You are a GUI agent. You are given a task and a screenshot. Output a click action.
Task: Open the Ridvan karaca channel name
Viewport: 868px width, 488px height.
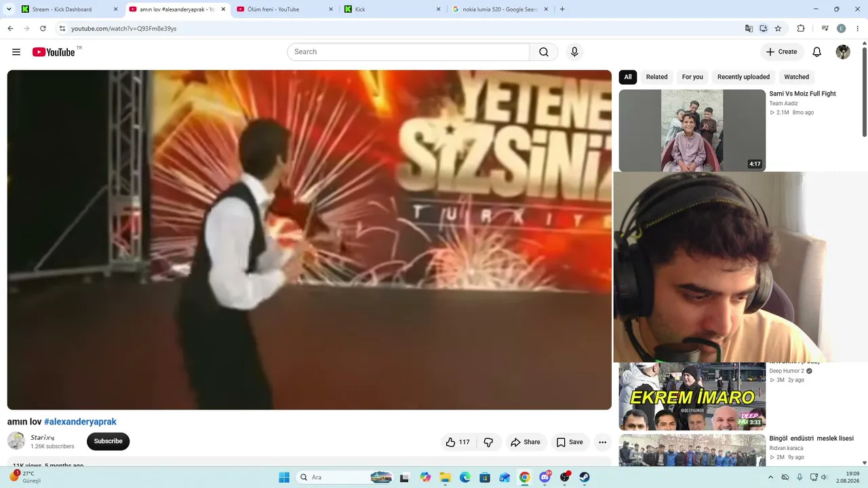tap(786, 448)
